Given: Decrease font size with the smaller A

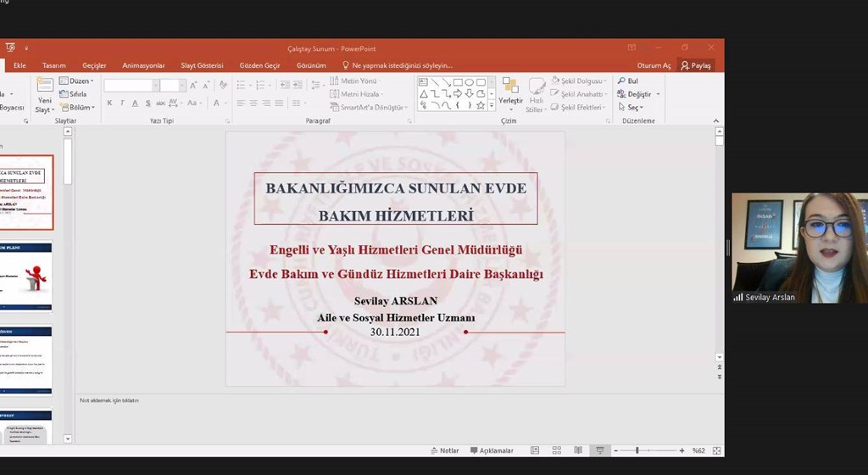Looking at the screenshot, I should [x=206, y=86].
